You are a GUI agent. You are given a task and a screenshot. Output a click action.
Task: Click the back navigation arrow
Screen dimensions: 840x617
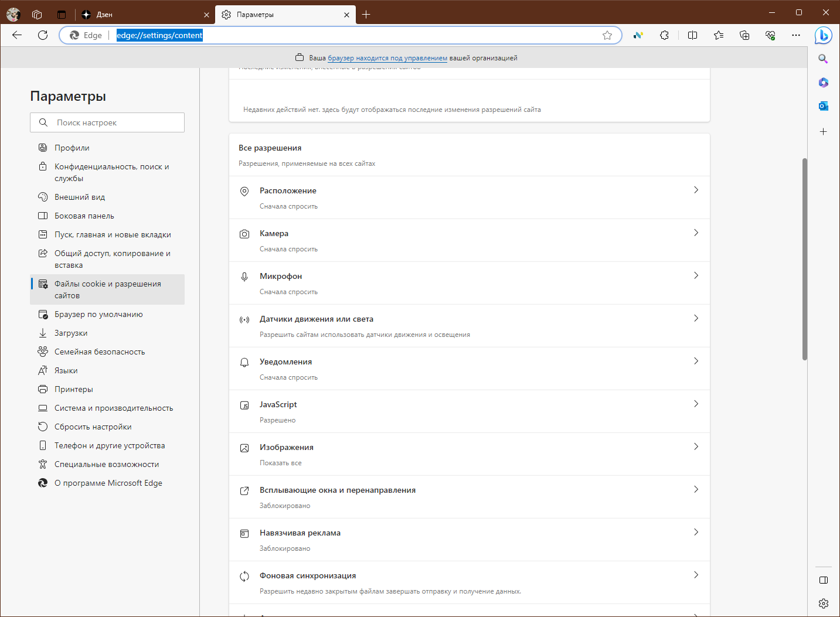point(17,35)
